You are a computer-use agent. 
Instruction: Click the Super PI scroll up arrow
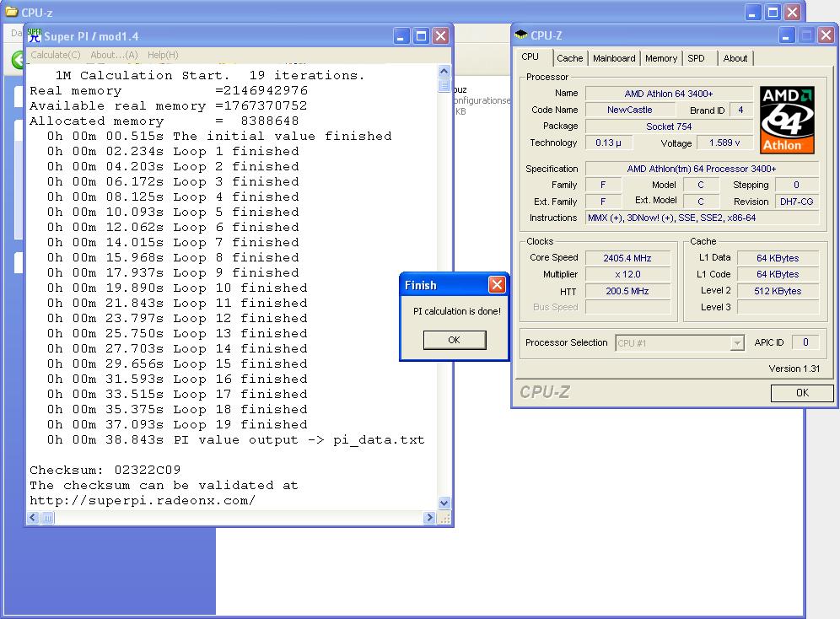[444, 71]
